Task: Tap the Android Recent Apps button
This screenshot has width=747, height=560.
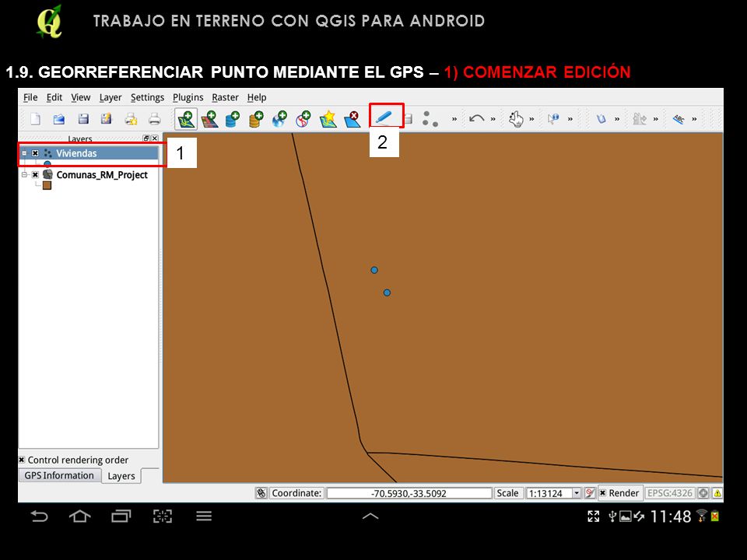Action: point(121,516)
